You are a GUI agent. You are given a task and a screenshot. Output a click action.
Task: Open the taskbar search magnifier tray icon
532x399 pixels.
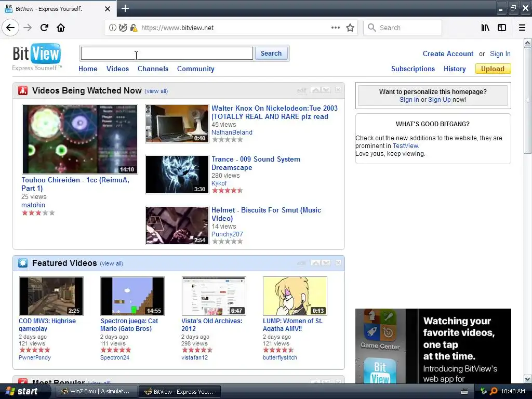point(494,391)
